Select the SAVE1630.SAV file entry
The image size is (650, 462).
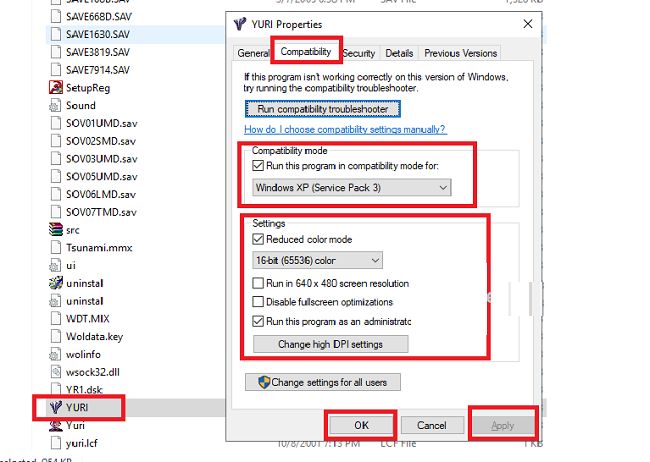pos(99,33)
